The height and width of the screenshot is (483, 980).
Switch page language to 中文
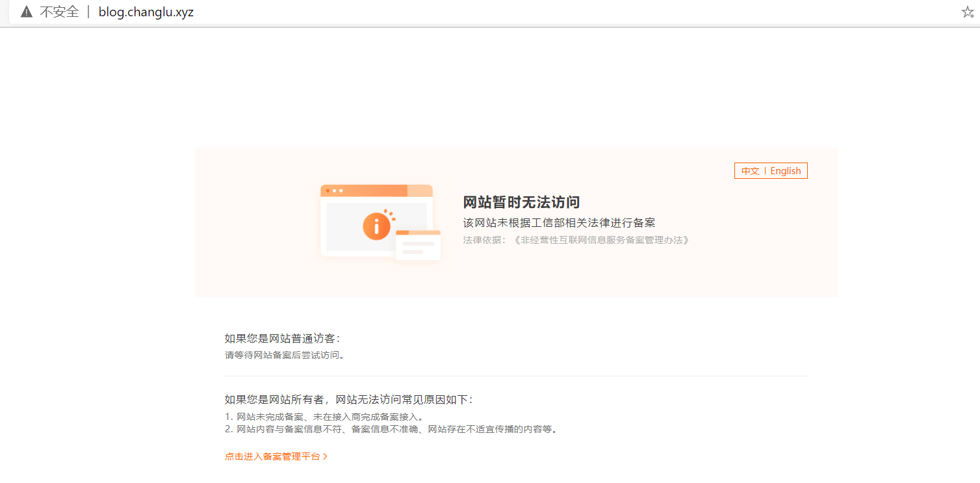(750, 171)
